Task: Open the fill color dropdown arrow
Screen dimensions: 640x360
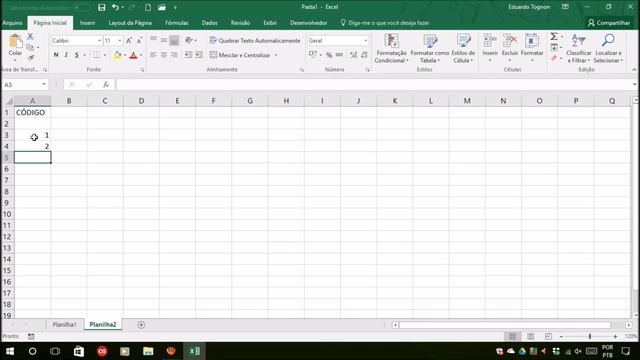Action: [x=124, y=55]
